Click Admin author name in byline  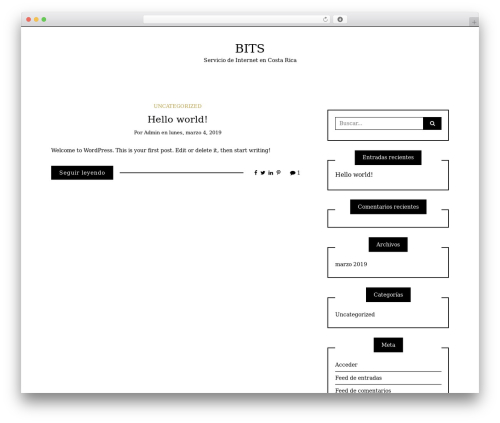(x=152, y=133)
